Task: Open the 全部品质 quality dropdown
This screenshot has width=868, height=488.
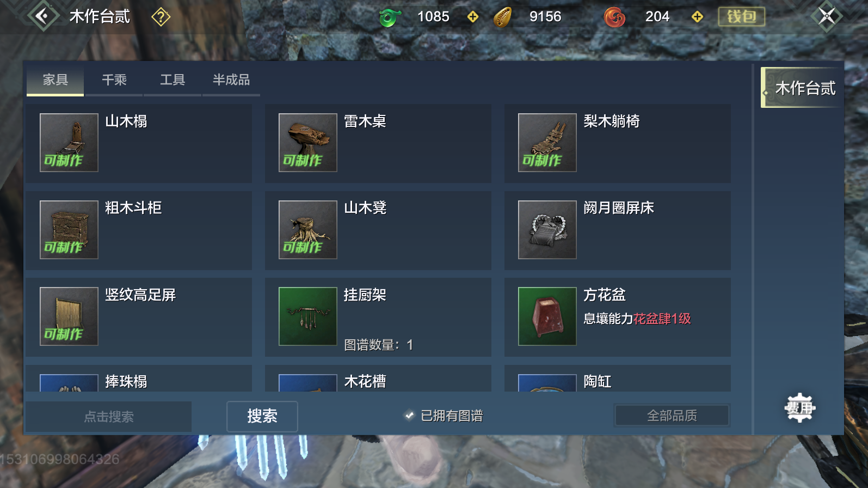Action: 672,416
